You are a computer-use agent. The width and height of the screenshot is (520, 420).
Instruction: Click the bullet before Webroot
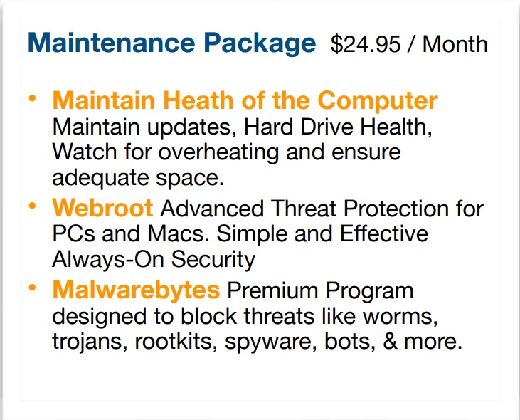(x=32, y=206)
